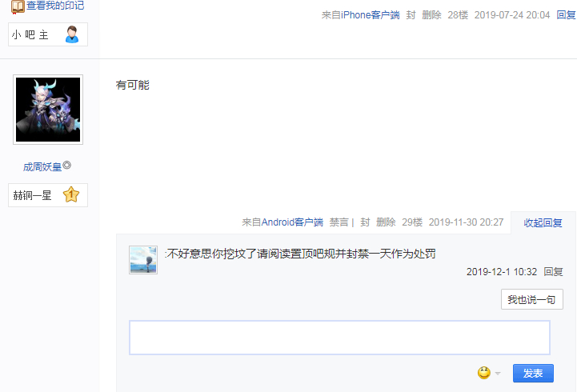Click the circle badge next to 成周妖皇
This screenshot has width=577, height=392.
[x=66, y=166]
